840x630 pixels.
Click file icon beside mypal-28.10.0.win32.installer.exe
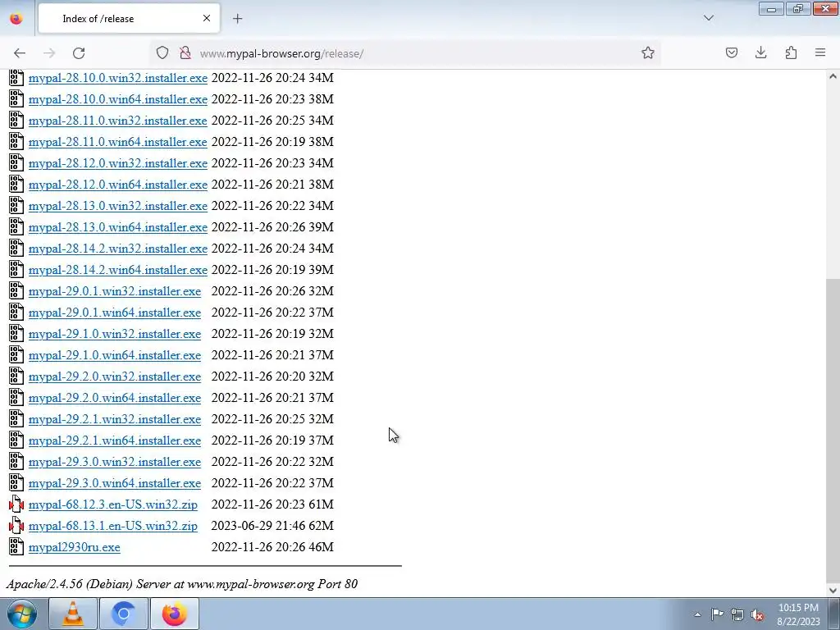point(16,78)
